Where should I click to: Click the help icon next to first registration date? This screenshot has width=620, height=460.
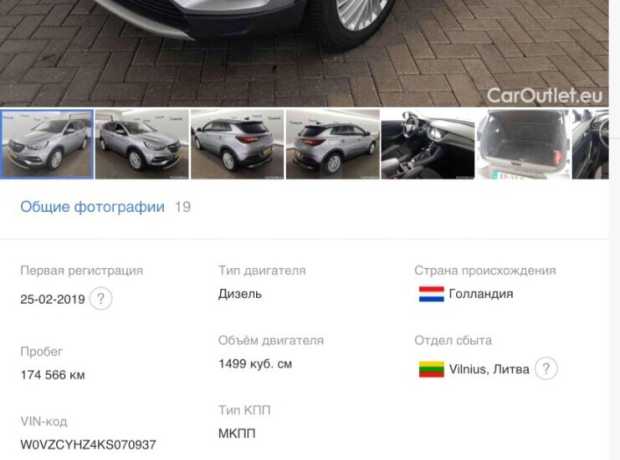(x=101, y=299)
